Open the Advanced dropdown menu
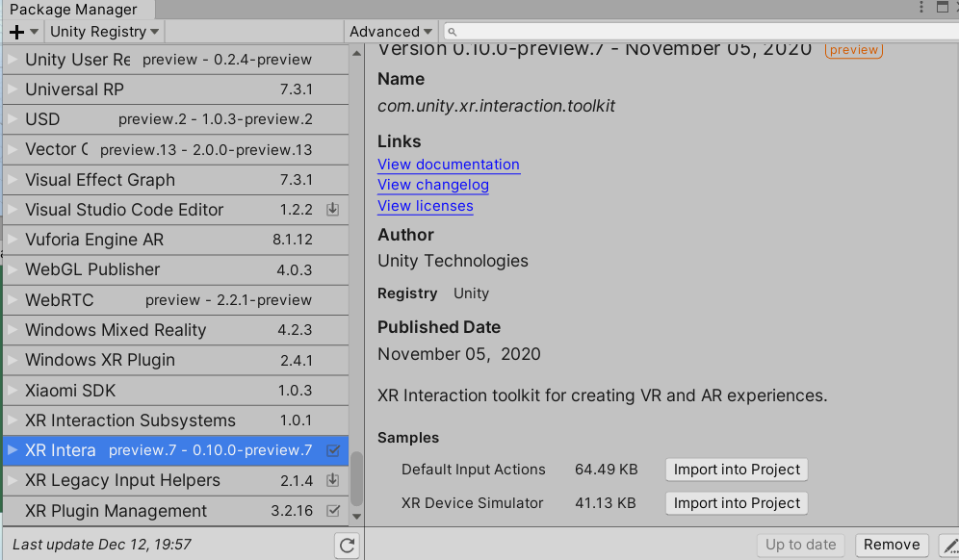The height and width of the screenshot is (560, 959). [x=391, y=32]
